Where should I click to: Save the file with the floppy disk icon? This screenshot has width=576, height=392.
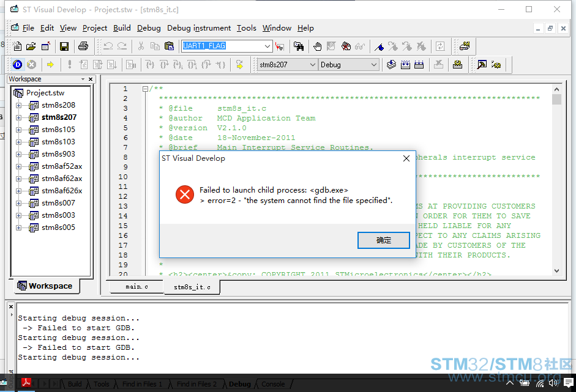(64, 46)
